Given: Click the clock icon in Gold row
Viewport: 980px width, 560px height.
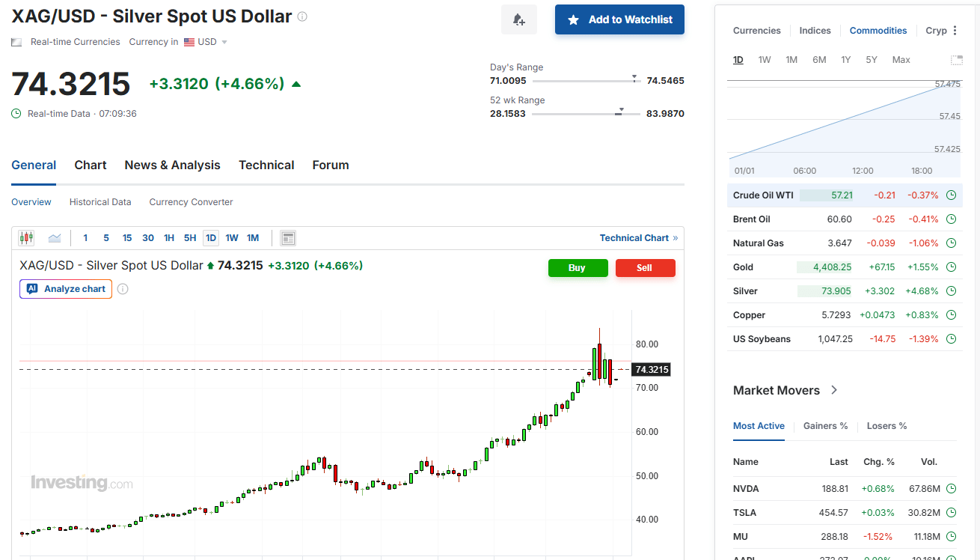Looking at the screenshot, I should pyautogui.click(x=952, y=267).
